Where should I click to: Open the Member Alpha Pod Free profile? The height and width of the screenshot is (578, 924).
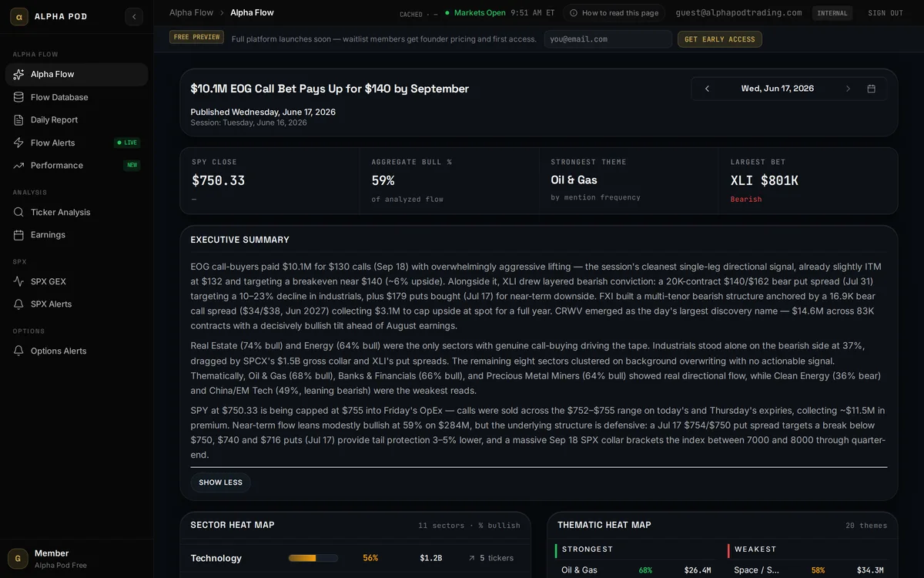pos(76,559)
